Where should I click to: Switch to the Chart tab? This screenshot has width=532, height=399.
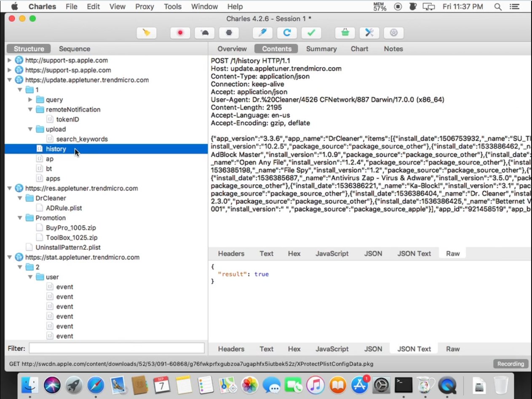click(x=359, y=49)
